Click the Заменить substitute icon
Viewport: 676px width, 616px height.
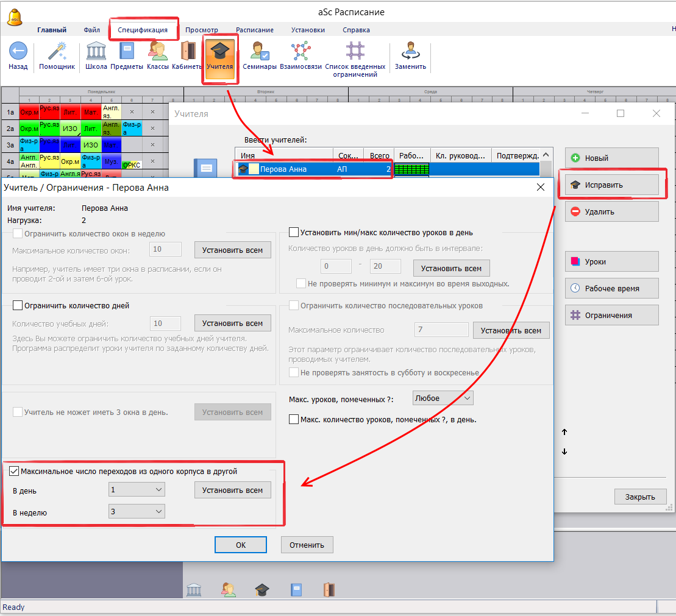[410, 51]
